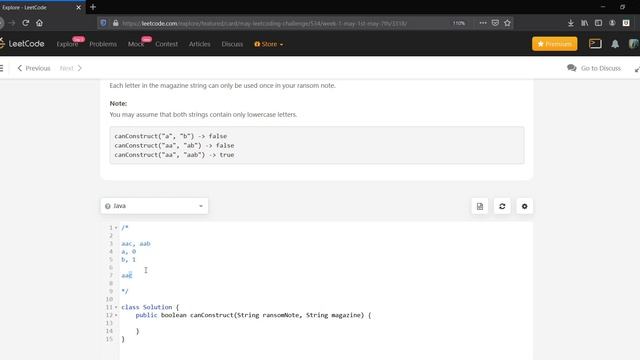Go to the Next challenge
This screenshot has width=640, height=360.
point(71,68)
